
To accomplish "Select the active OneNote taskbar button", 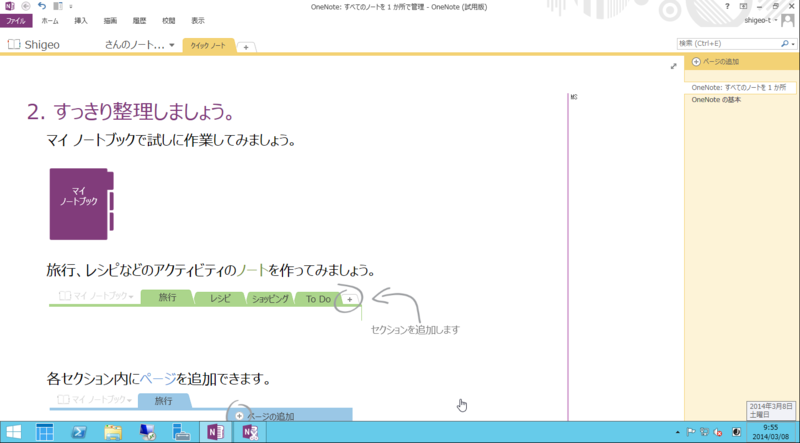I will (x=215, y=432).
